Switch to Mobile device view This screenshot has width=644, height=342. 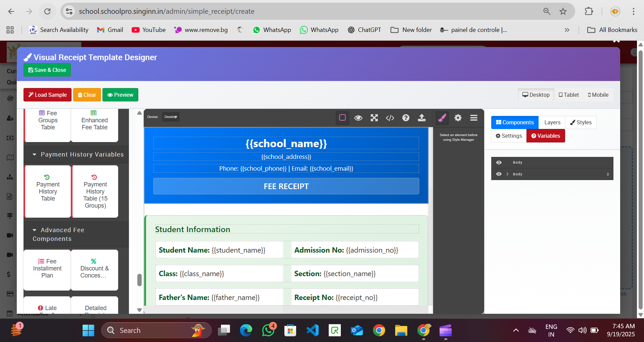(598, 95)
